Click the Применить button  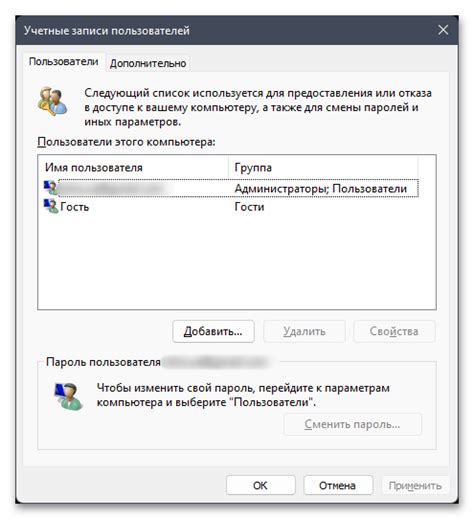[x=415, y=485]
